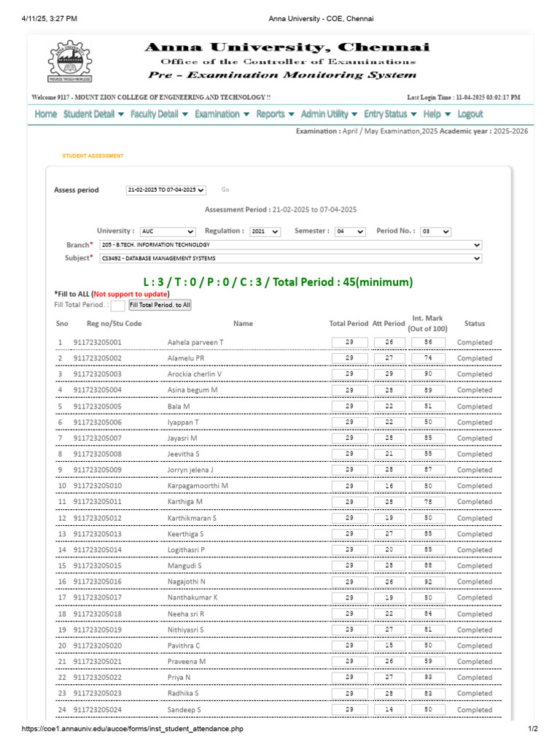Select register number 911723205015
Viewport: 560px width, 747px height.
point(97,566)
